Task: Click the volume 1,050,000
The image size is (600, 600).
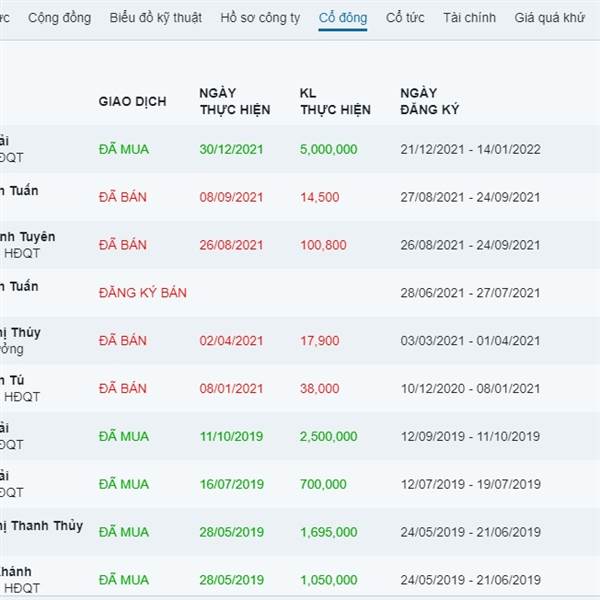Action: coord(328,580)
